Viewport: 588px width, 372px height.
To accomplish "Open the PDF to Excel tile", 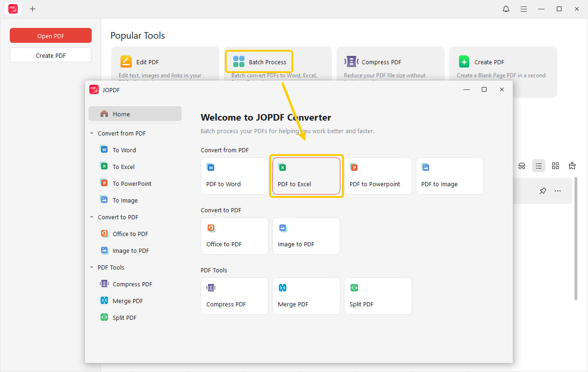I will click(306, 176).
